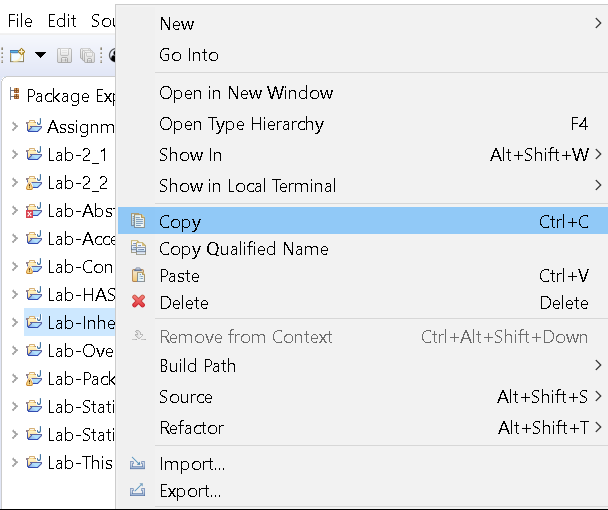Expand the Lab-This project
608x510 pixels.
(14, 462)
